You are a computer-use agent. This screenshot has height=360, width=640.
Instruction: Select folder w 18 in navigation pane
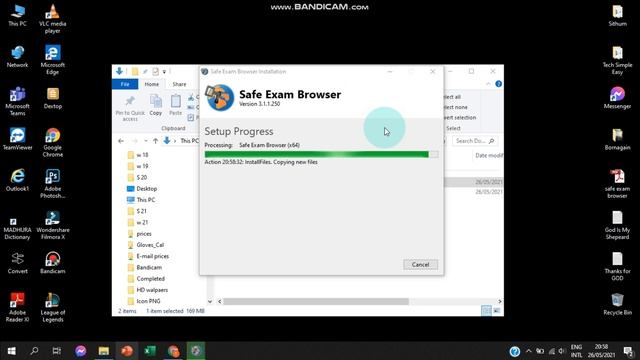[138, 155]
